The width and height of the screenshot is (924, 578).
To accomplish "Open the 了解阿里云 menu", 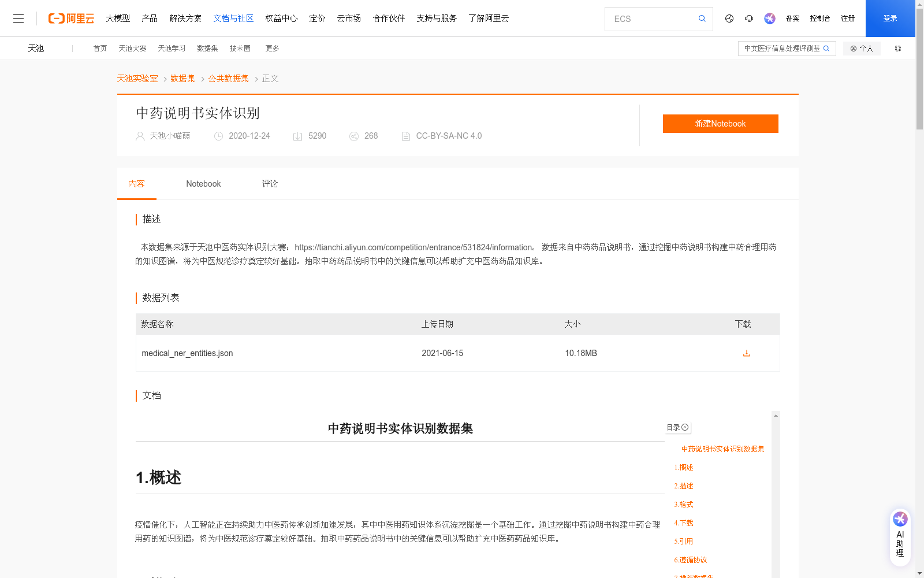I will coord(489,18).
